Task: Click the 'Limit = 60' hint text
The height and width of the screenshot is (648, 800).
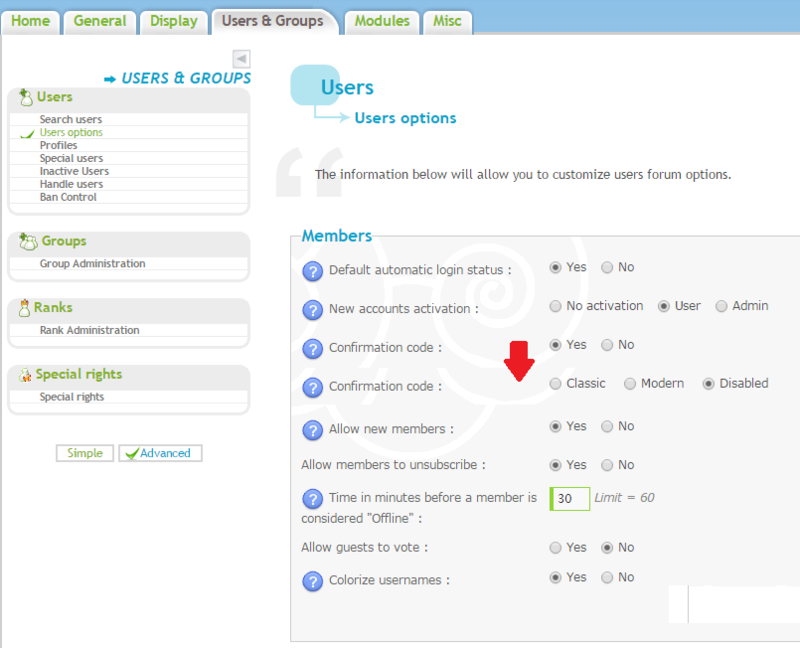Action: (x=624, y=498)
